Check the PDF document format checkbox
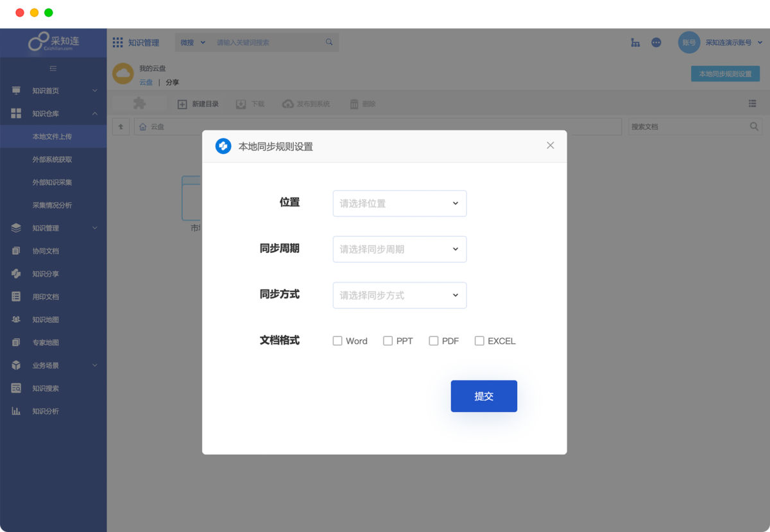770x532 pixels. pos(434,341)
